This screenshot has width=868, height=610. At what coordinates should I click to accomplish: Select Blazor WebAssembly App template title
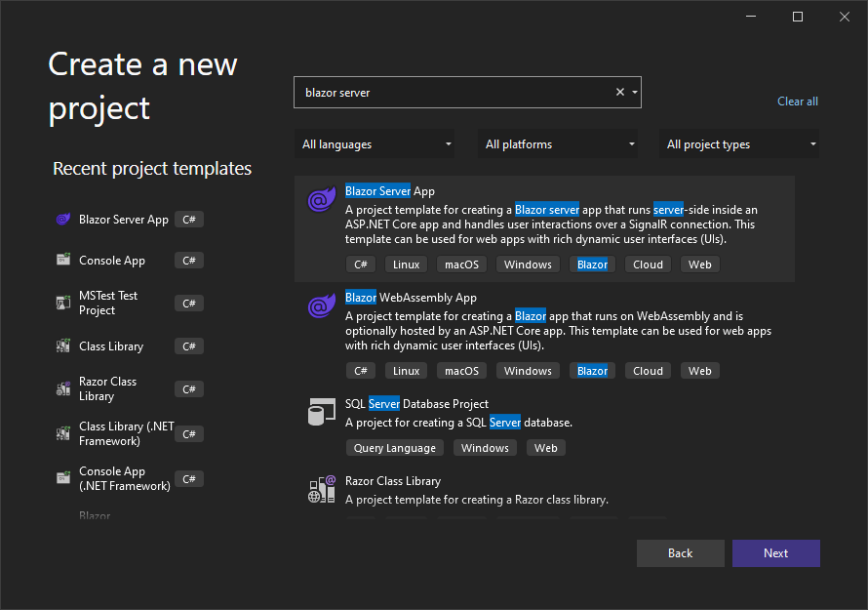tap(411, 298)
